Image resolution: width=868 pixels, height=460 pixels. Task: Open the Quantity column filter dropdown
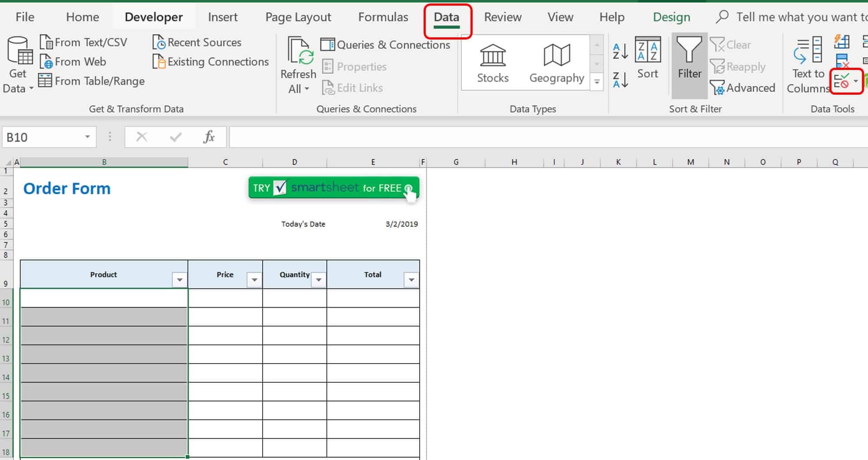(x=319, y=279)
